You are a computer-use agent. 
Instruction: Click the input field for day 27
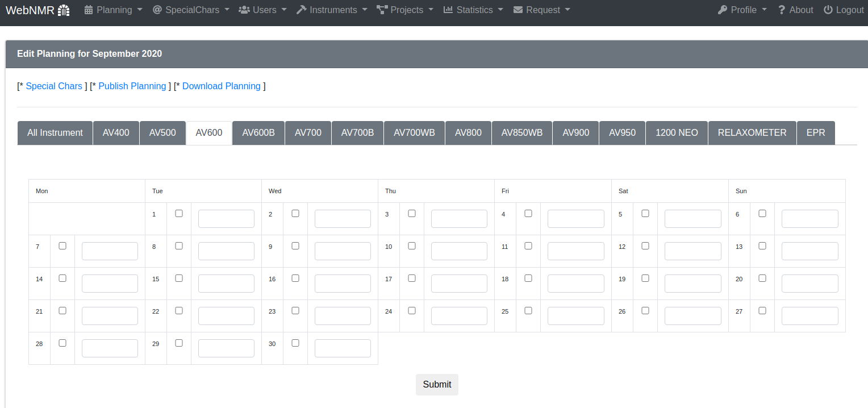(x=810, y=316)
